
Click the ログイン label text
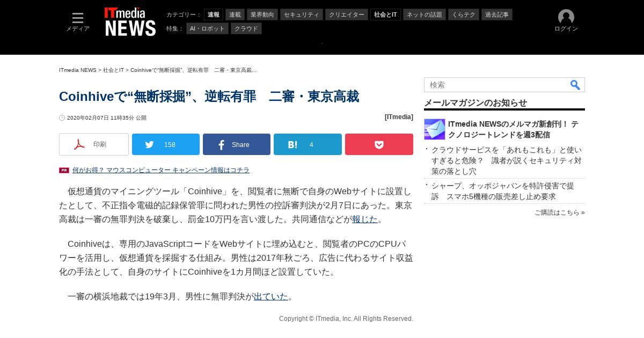click(566, 29)
